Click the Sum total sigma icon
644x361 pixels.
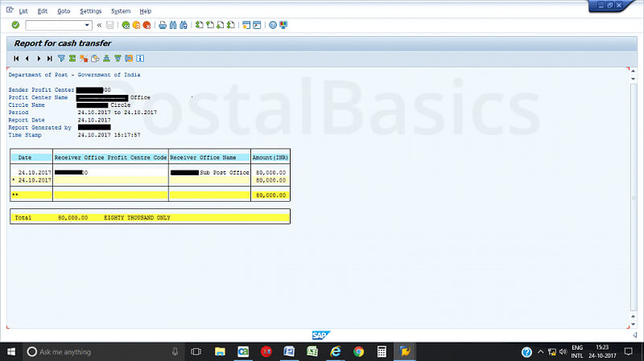72,59
